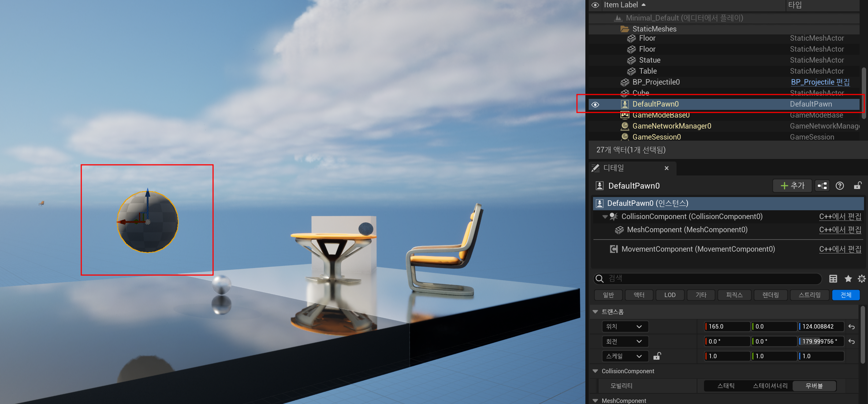868x404 pixels.
Task: Toggle DefaultPawn0 eye visibility in Outliner
Action: [595, 104]
